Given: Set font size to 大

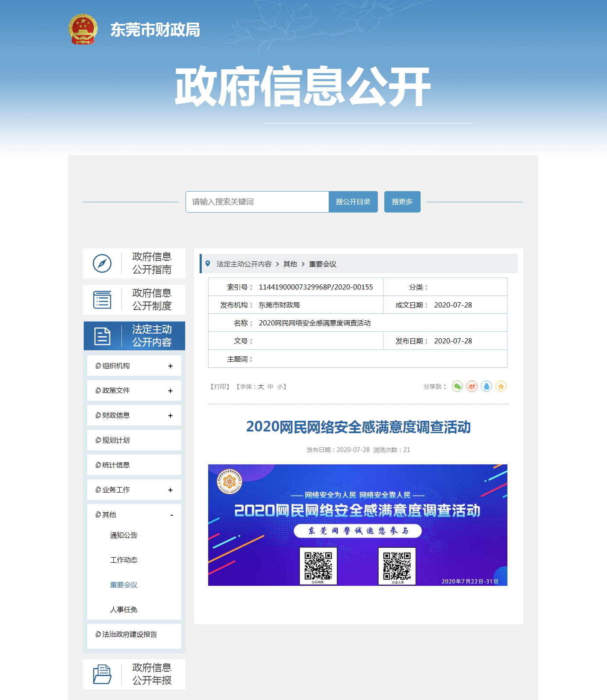Looking at the screenshot, I should (261, 387).
